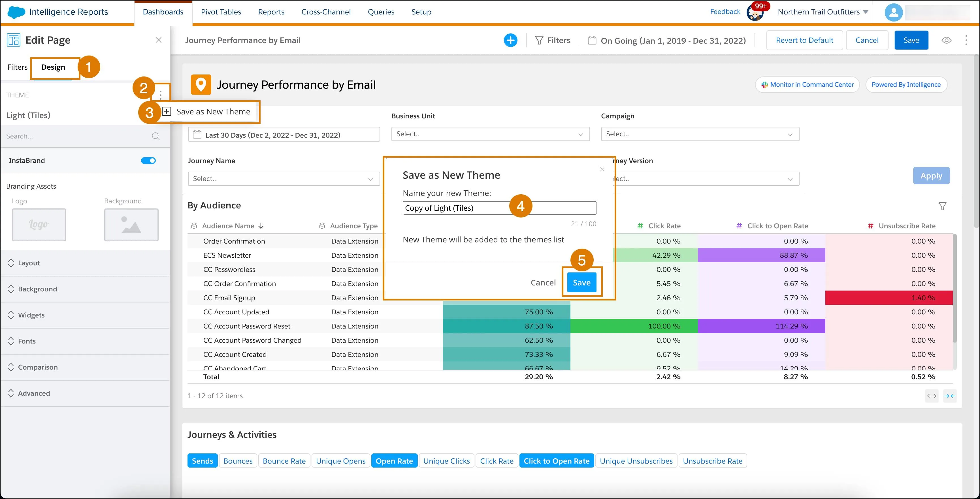This screenshot has height=499, width=980.
Task: Click the calendar date range icon
Action: coord(592,41)
